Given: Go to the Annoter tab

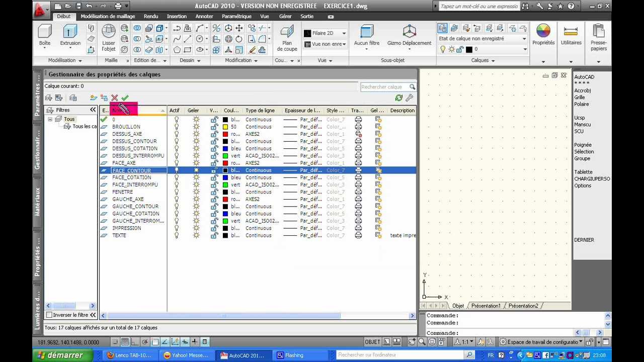Looking at the screenshot, I should click(204, 17).
